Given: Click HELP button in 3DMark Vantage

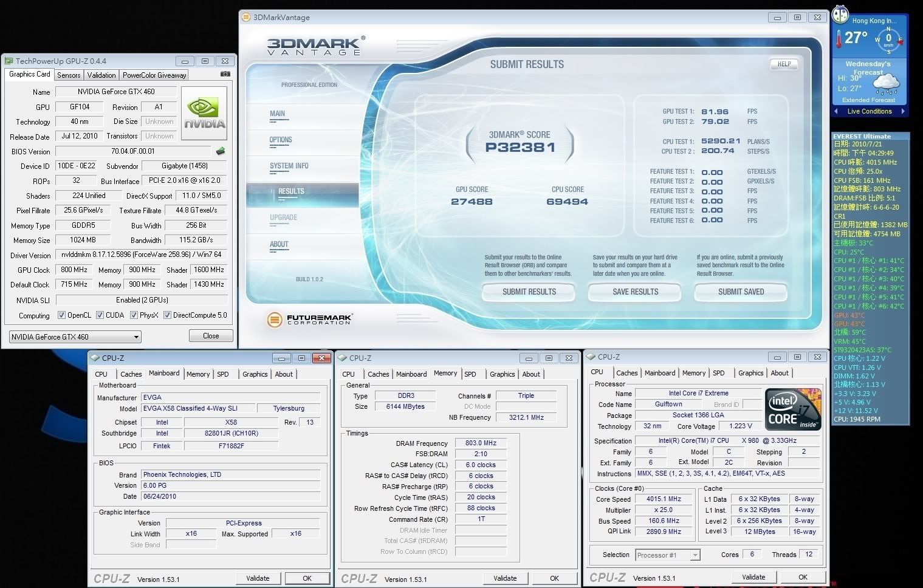Looking at the screenshot, I should [784, 64].
